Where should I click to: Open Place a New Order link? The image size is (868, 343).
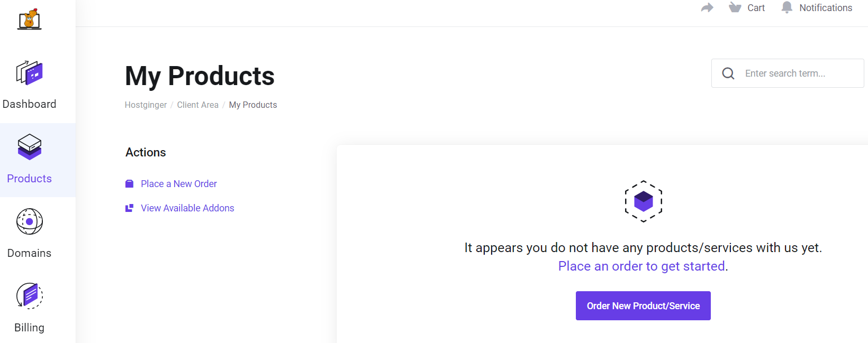(x=179, y=184)
